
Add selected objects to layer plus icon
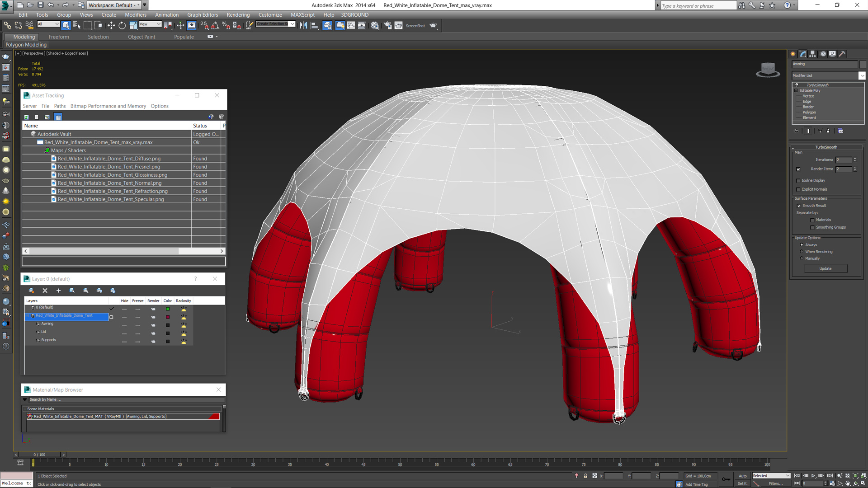click(58, 291)
